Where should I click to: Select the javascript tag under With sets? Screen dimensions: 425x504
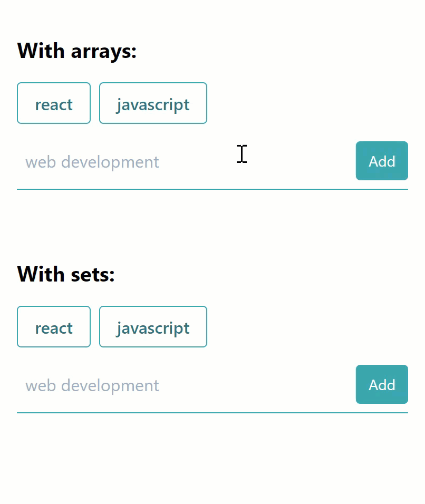pos(153,326)
